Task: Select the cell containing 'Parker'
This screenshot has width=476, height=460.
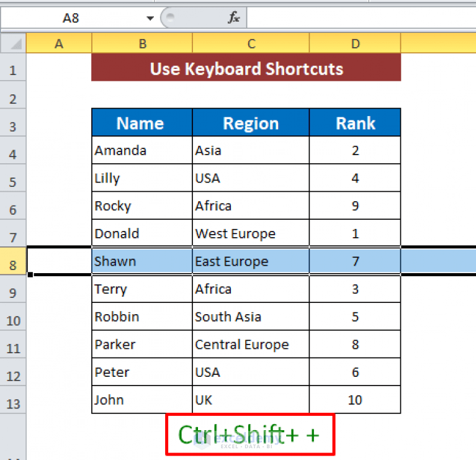Action: 141,344
